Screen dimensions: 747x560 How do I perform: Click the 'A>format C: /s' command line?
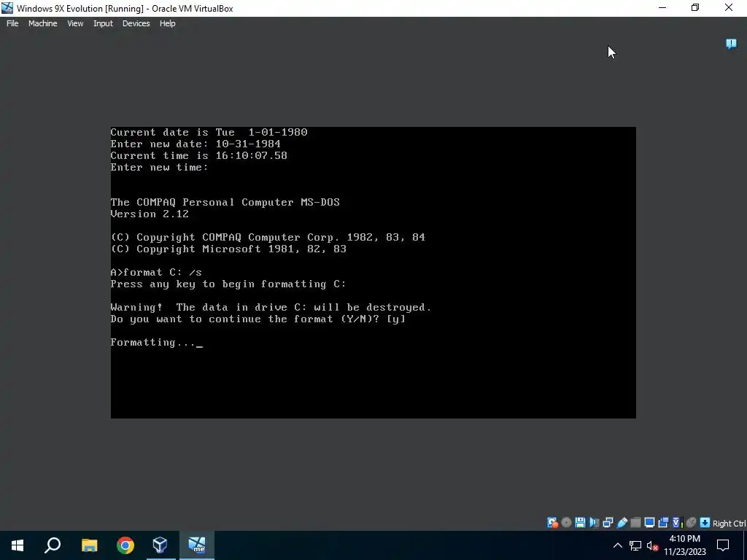(156, 273)
